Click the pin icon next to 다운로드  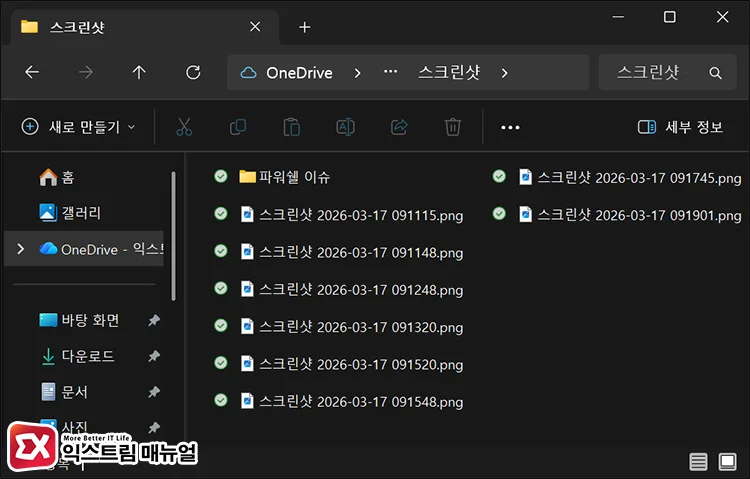(x=154, y=356)
